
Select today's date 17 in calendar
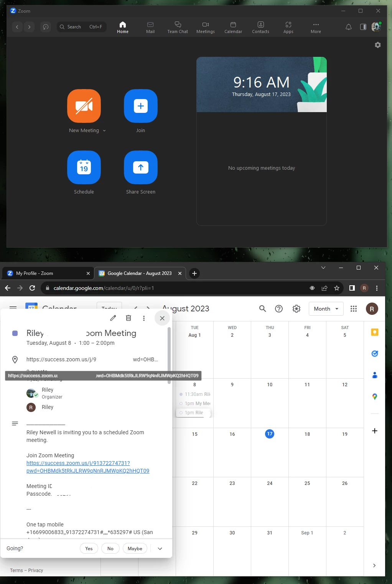coord(270,434)
